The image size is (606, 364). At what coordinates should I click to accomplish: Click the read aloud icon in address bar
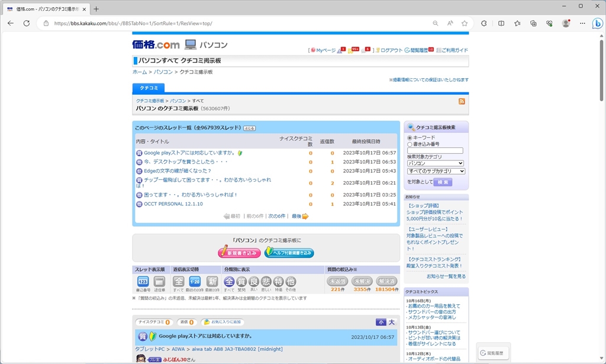tap(450, 23)
